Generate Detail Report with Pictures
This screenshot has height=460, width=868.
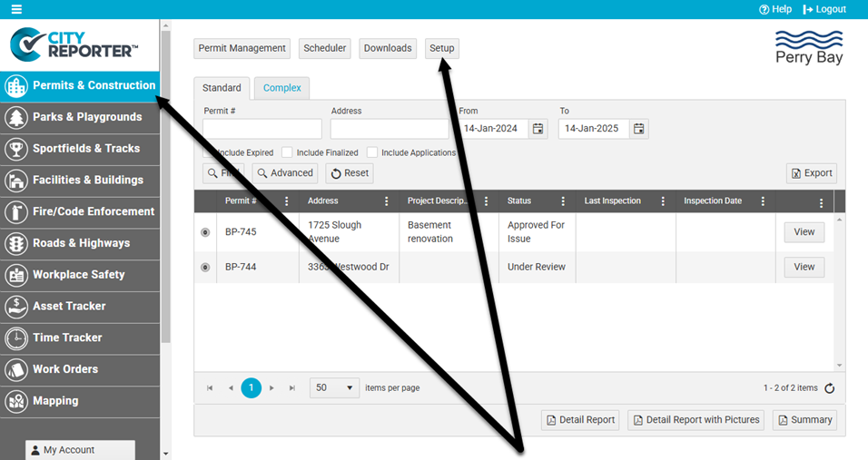[x=695, y=420]
